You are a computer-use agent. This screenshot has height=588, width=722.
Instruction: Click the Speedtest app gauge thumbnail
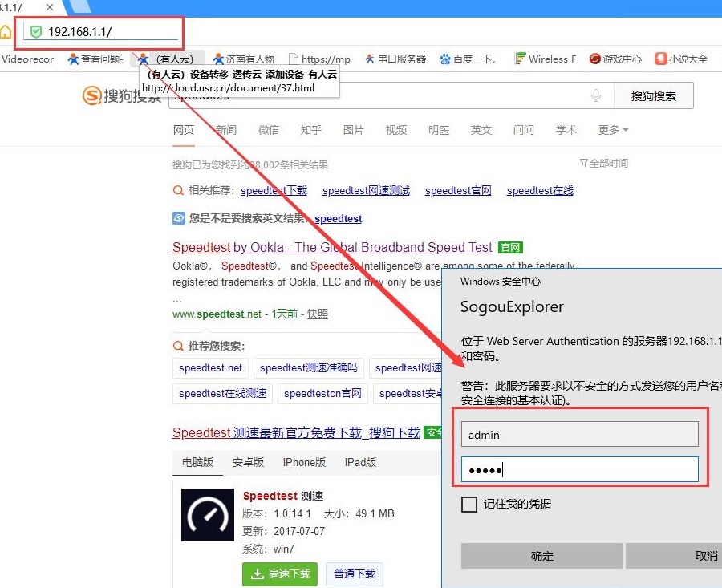pos(208,515)
